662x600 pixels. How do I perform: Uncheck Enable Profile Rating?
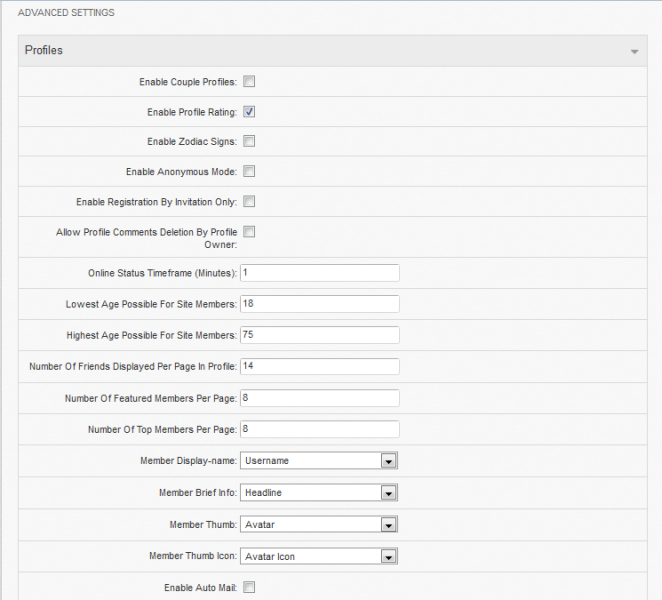click(x=249, y=111)
